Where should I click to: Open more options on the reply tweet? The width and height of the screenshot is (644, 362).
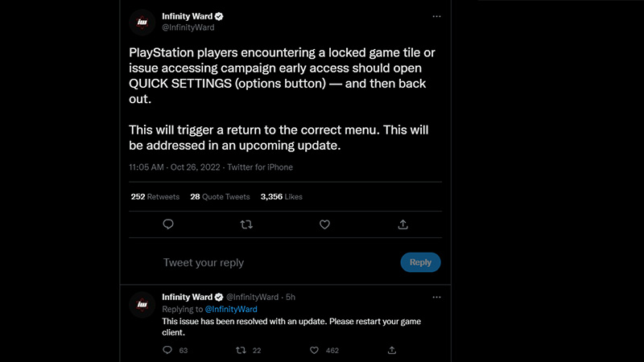click(x=436, y=297)
